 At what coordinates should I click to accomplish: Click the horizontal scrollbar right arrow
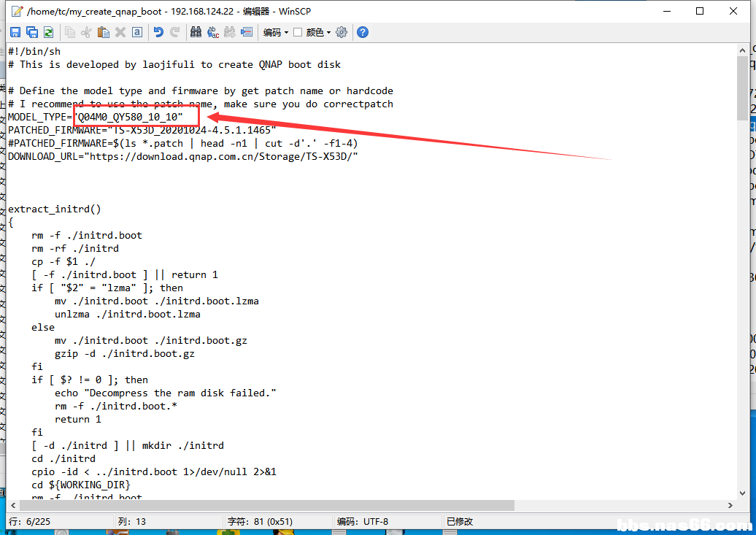(x=729, y=505)
